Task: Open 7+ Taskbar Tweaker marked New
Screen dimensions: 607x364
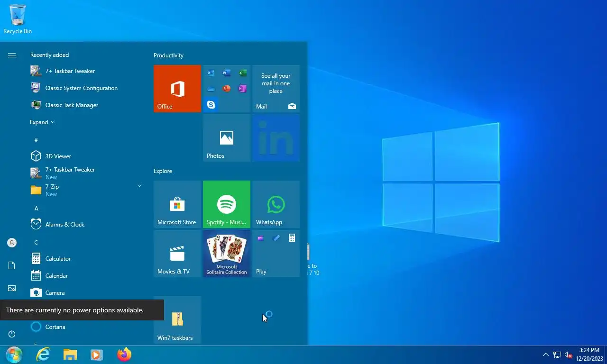Action: (85, 173)
